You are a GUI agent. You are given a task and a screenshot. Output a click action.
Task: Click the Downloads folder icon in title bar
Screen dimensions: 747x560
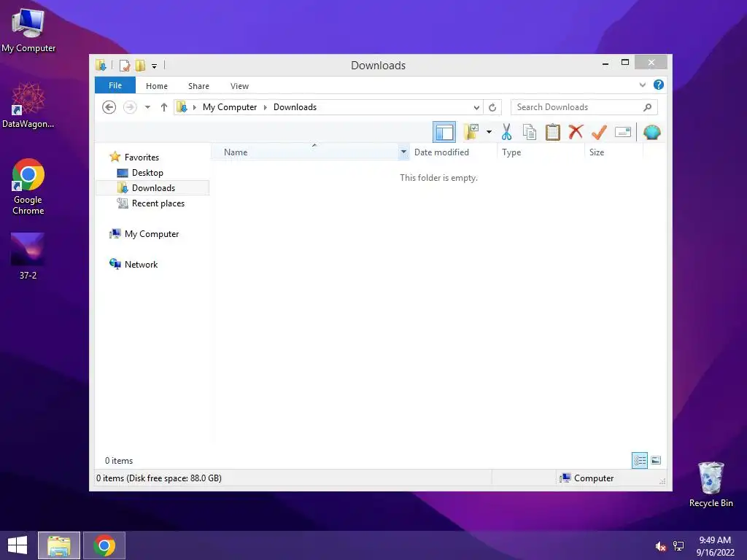[101, 65]
